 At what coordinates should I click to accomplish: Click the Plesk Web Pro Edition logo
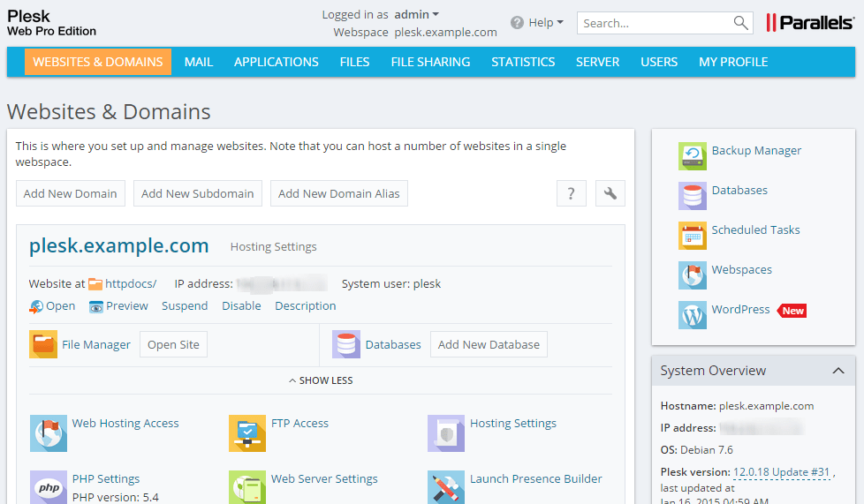pyautogui.click(x=51, y=23)
